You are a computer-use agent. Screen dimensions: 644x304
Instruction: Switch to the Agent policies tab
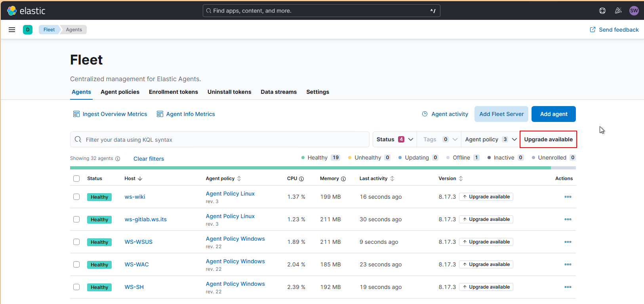coord(120,92)
